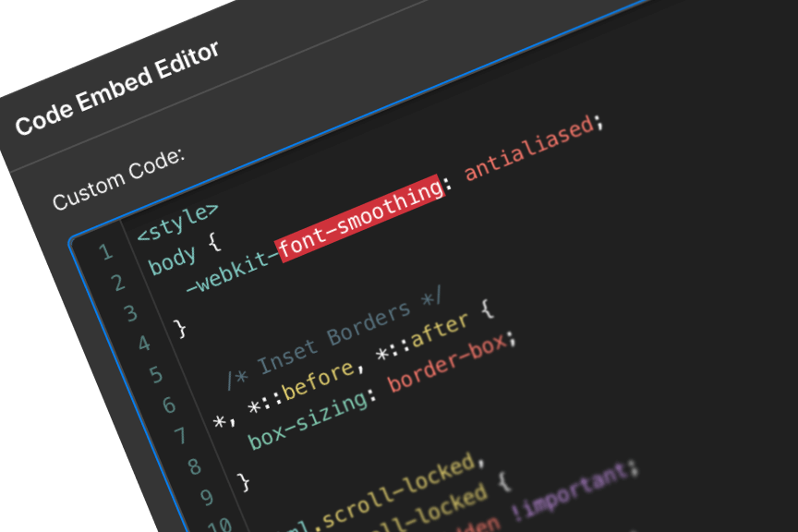Click the 'Code Embed Editor' title
The width and height of the screenshot is (798, 532).
pyautogui.click(x=117, y=89)
